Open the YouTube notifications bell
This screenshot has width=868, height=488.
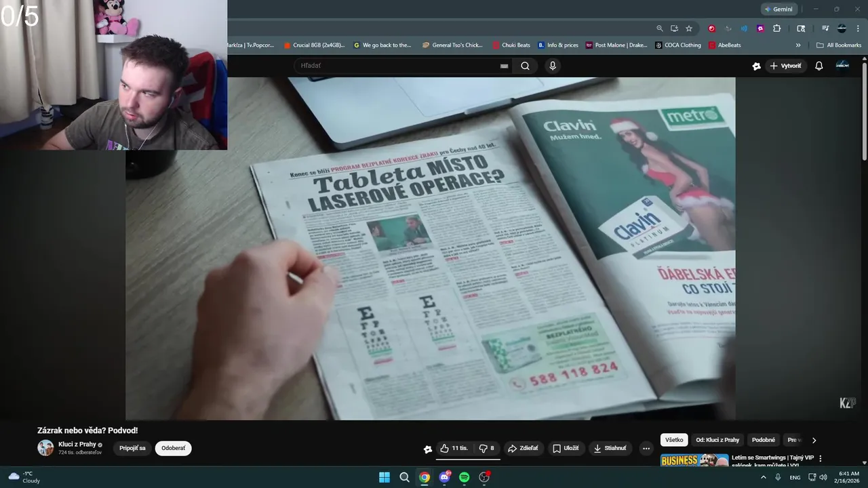pos(818,66)
